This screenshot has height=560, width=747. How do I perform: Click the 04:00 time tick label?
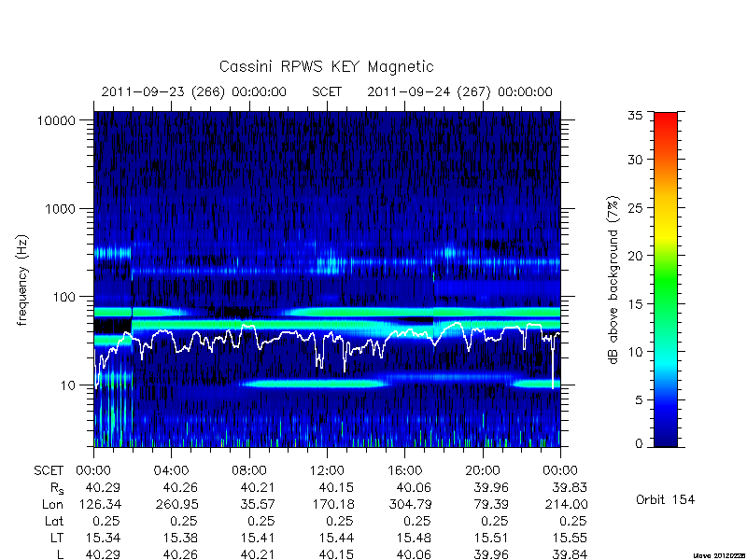pos(171,471)
